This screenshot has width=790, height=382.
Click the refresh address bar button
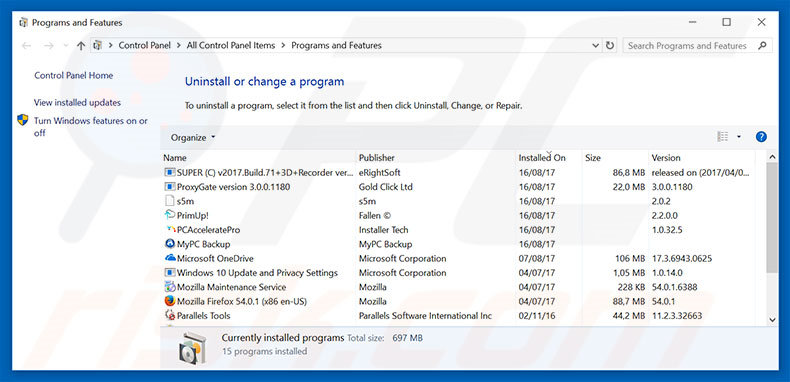click(x=610, y=45)
